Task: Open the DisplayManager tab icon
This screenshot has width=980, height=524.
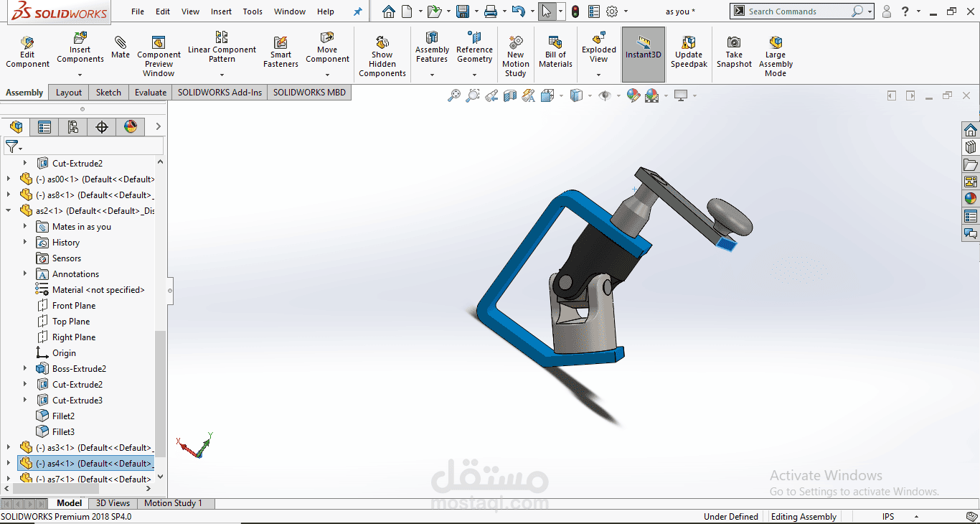Action: click(131, 127)
